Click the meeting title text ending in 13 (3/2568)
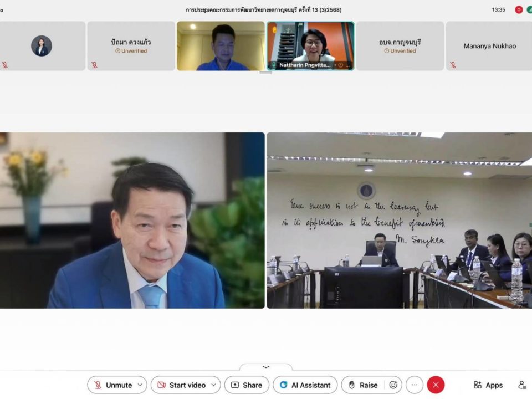 pos(264,10)
